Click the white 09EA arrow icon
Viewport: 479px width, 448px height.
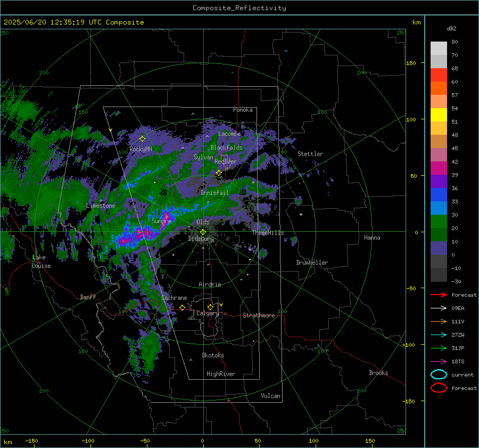click(x=439, y=308)
